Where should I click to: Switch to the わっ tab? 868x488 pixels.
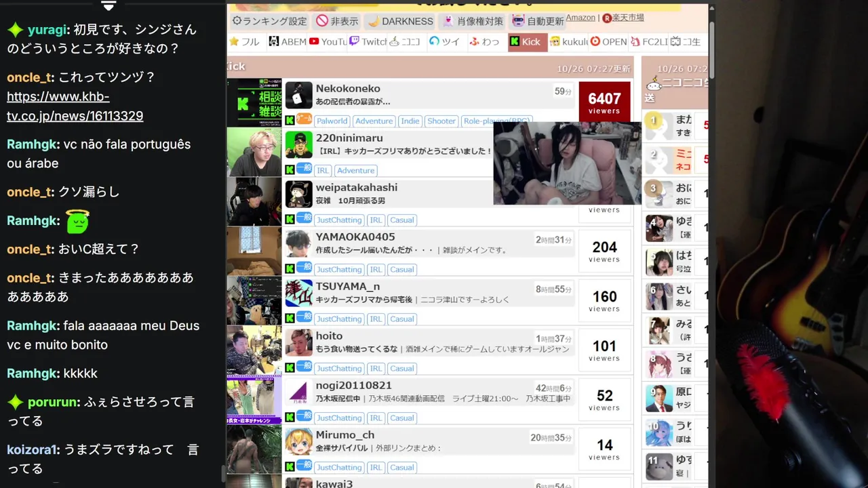(486, 41)
